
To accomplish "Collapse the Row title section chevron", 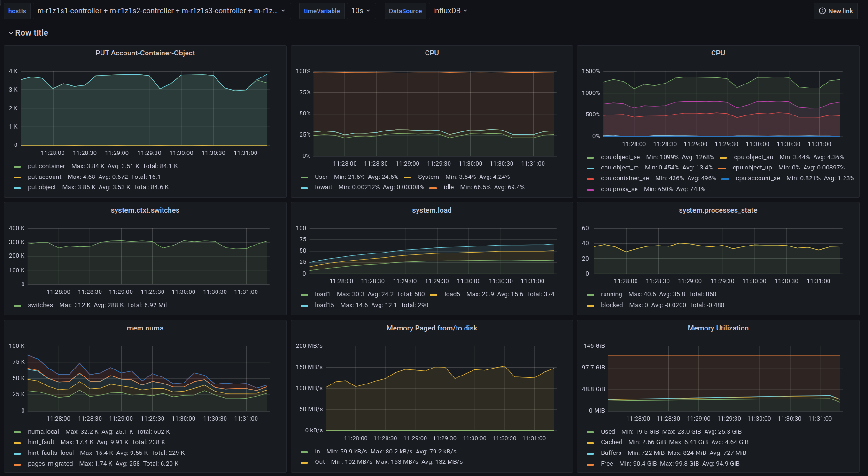I will tap(11, 33).
